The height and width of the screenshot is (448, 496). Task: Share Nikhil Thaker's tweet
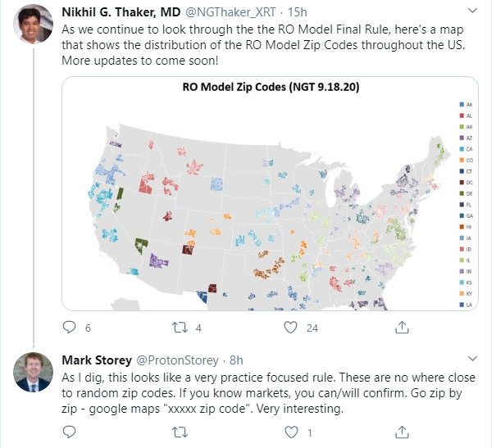pyautogui.click(x=402, y=328)
